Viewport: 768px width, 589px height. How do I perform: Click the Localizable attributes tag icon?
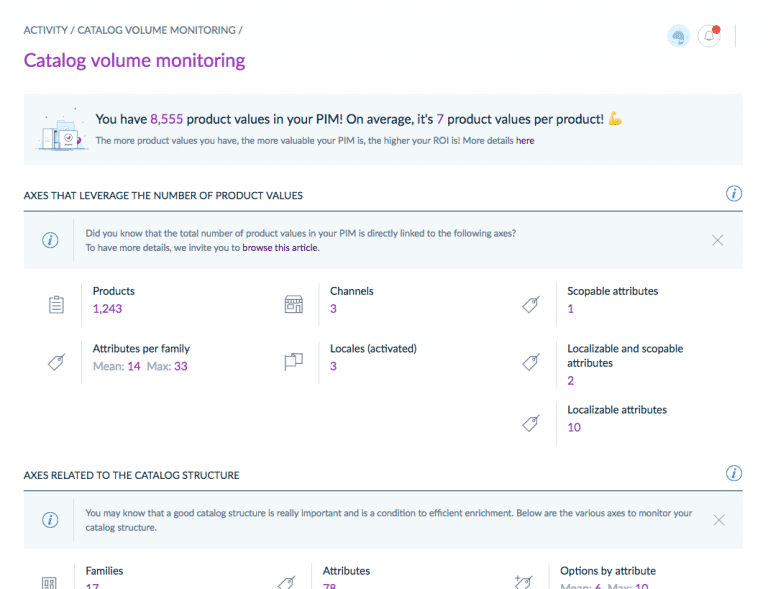tap(531, 424)
